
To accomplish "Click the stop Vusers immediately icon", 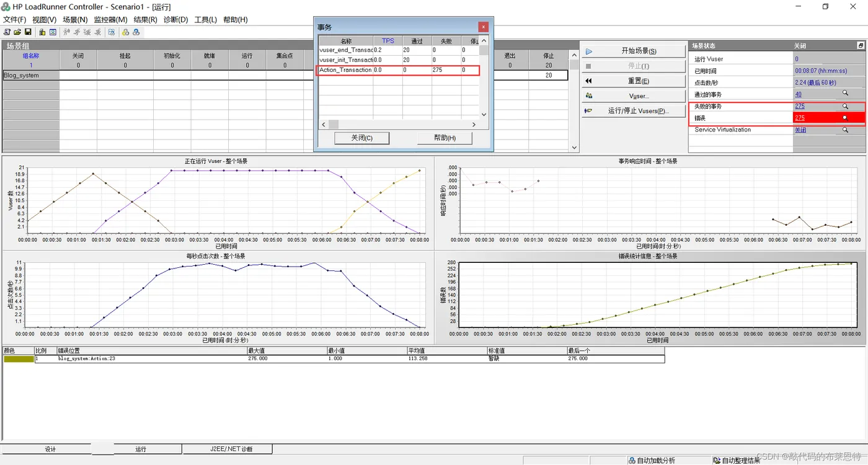I will 97,32.
